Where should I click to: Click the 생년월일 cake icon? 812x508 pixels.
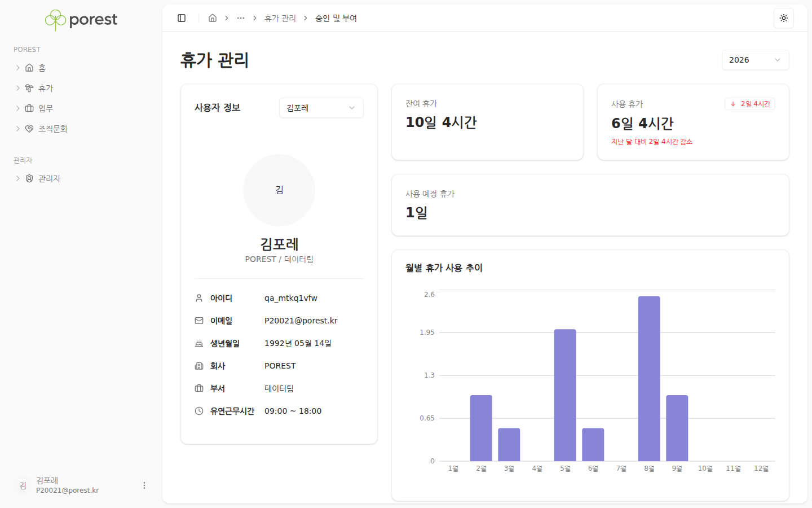(199, 343)
